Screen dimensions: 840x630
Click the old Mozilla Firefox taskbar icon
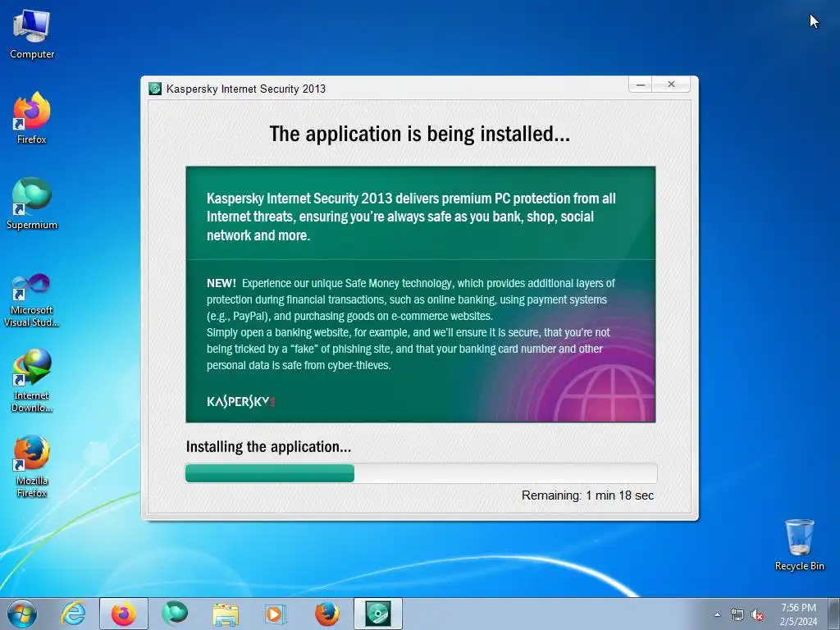(x=326, y=614)
